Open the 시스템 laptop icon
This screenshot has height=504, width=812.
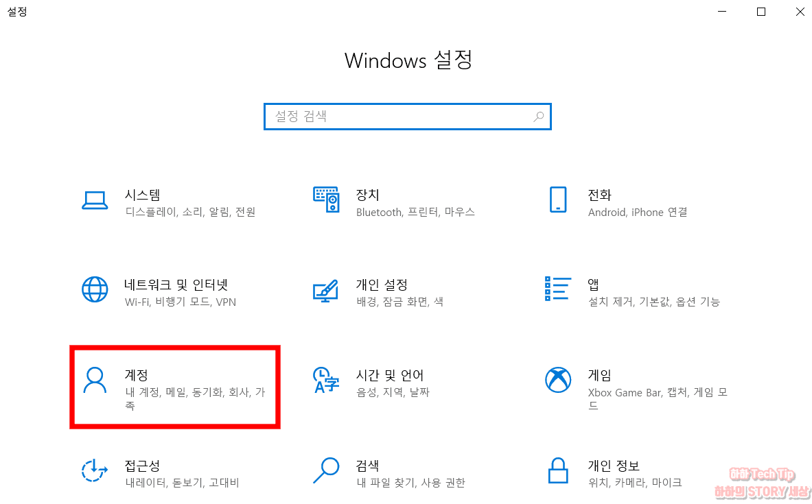[95, 200]
